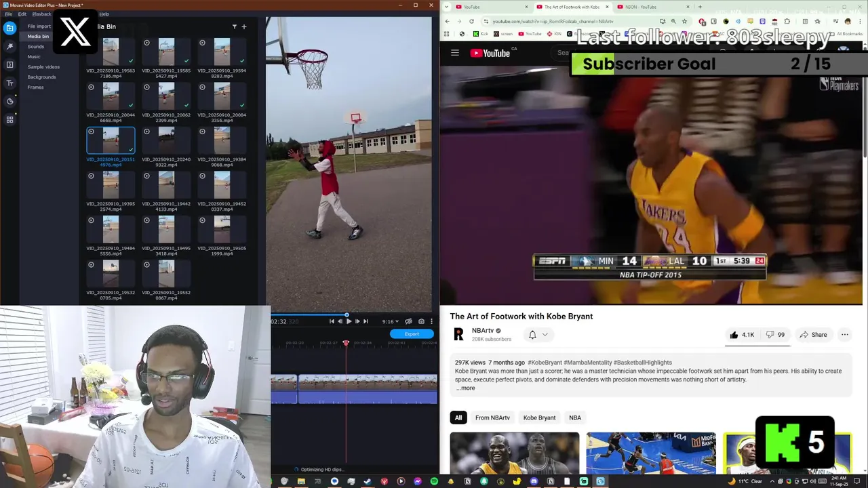
Task: Bookmark this page with star icon
Action: (684, 21)
